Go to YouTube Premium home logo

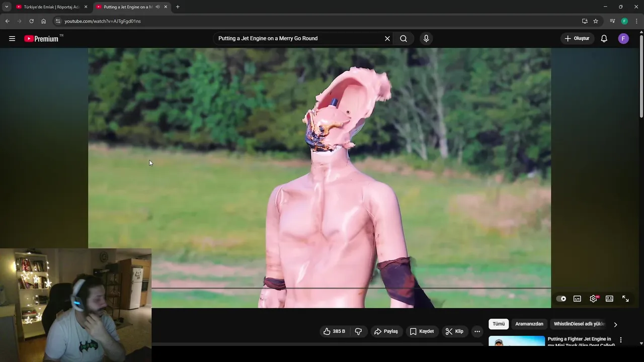(x=41, y=39)
